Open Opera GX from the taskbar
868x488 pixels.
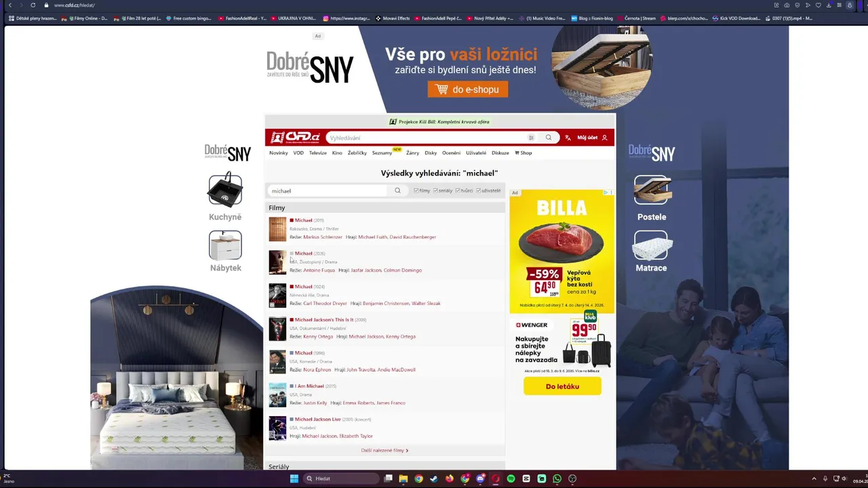point(496,479)
